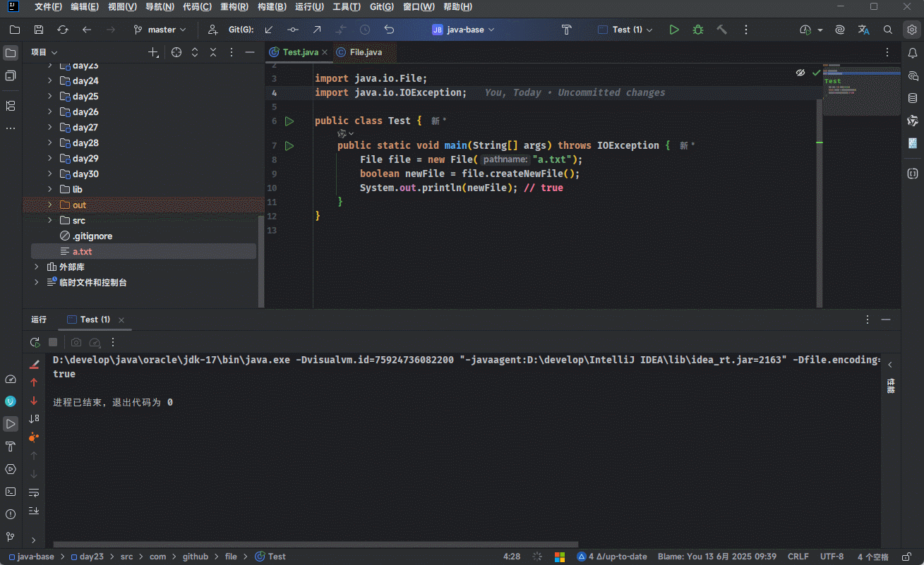The image size is (924, 565).
Task: Open the Database tool window on right sidebar
Action: [913, 98]
